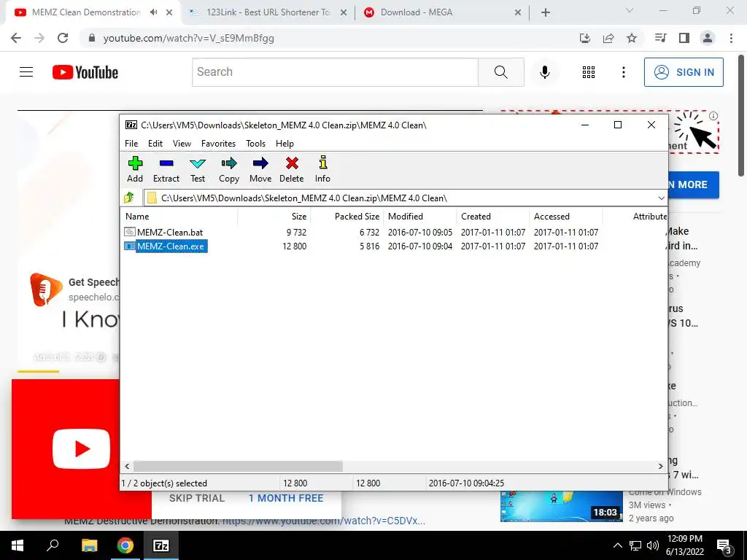Open YouTube hamburger guide menu

[26, 72]
